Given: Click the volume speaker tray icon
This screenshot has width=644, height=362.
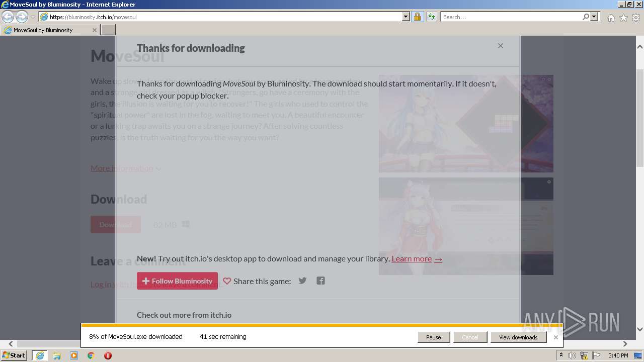Looking at the screenshot, I should click(572, 355).
